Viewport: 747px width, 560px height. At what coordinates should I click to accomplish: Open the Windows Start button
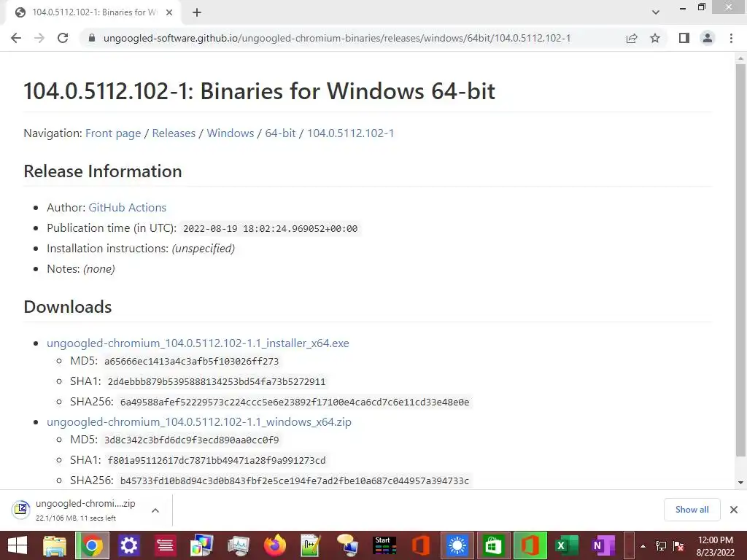(18, 545)
